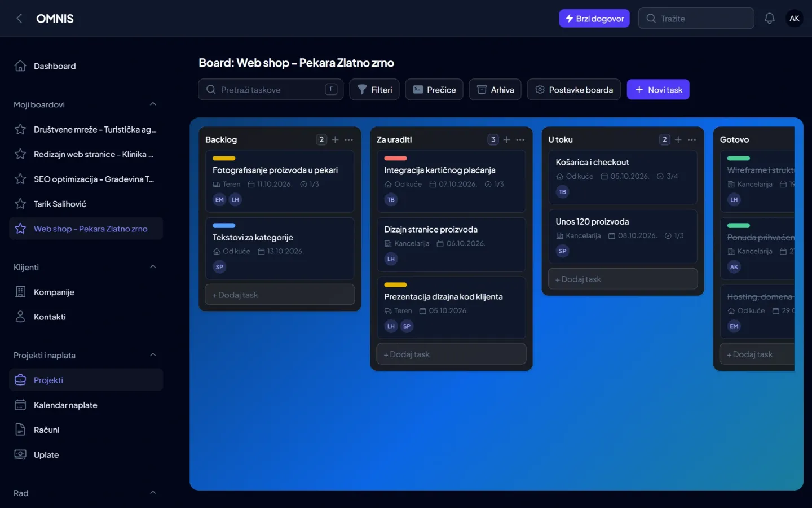812x508 pixels.
Task: Click star beside Društvene mreže board
Action: pos(20,129)
